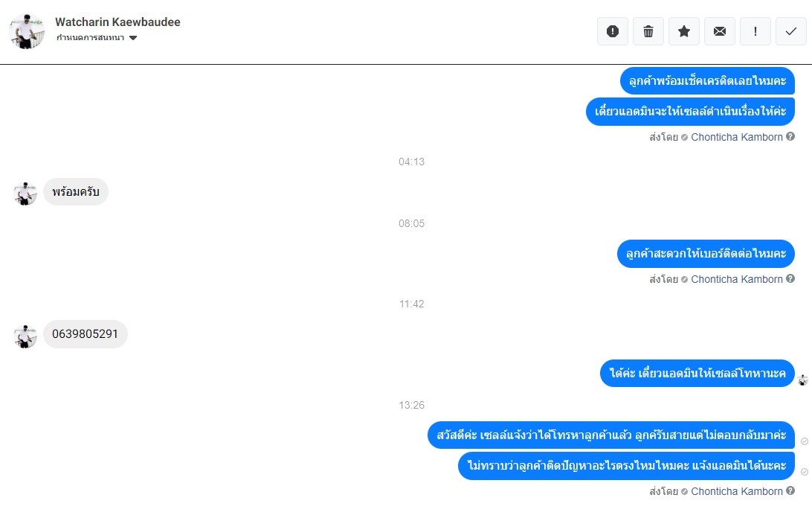Star this conversation as important
This screenshot has width=812, height=521.
coord(684,31)
